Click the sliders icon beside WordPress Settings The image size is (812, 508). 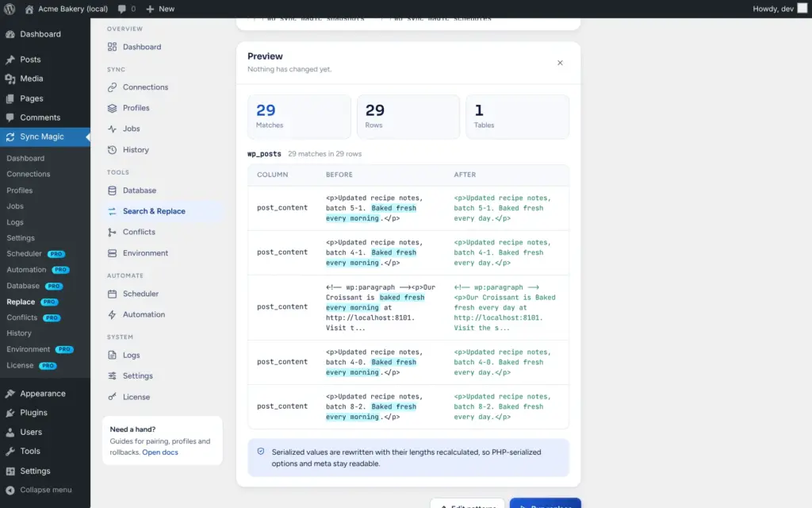(10, 471)
